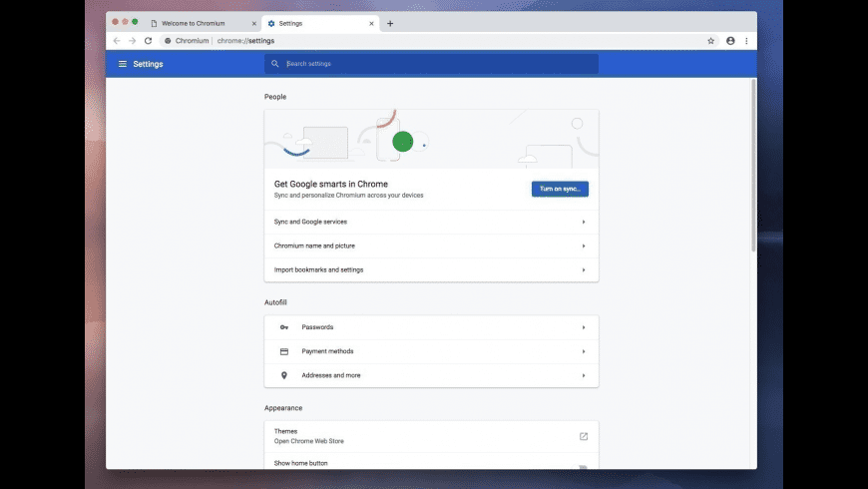Image resolution: width=868 pixels, height=489 pixels.
Task: Click the Passwords label
Action: point(317,327)
